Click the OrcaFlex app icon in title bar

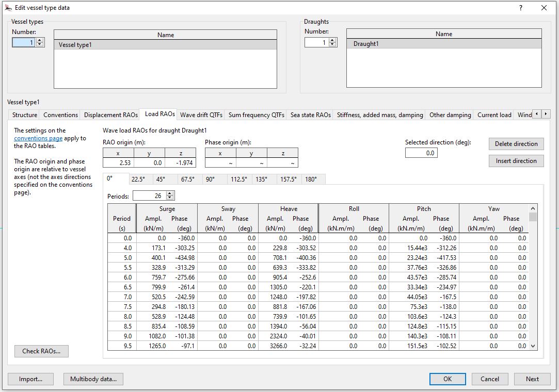(8, 8)
